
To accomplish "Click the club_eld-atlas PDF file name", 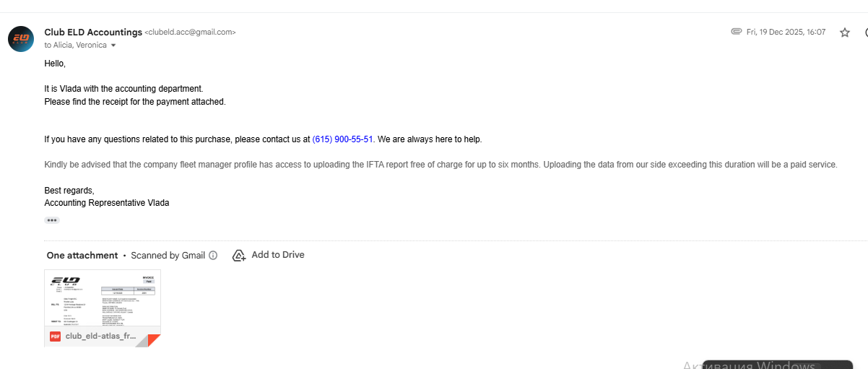I will [x=101, y=337].
